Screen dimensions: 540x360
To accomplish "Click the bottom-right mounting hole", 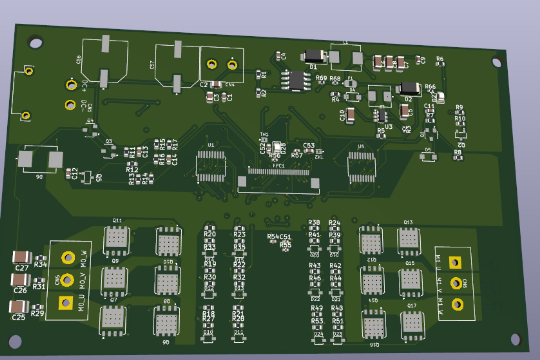I will pos(516,339).
